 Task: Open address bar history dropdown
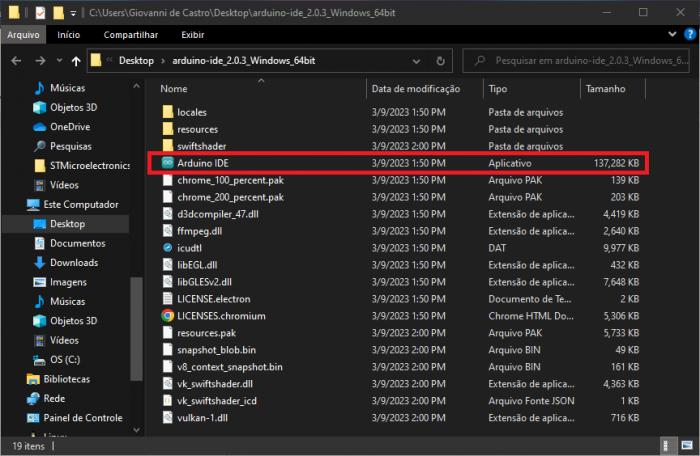416,61
